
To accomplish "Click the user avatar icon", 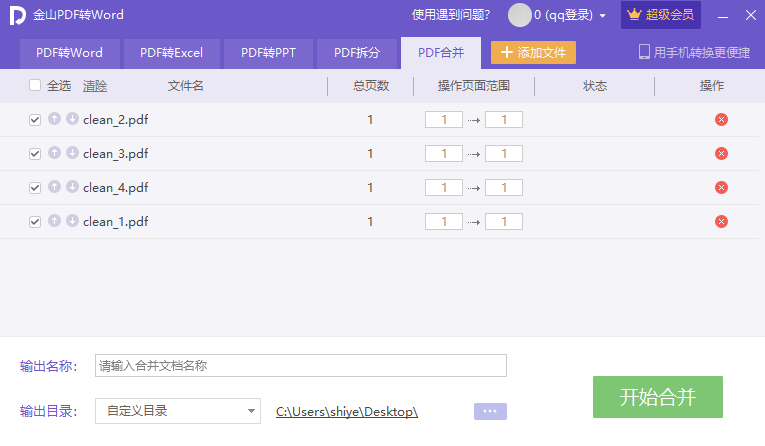I will pos(519,15).
